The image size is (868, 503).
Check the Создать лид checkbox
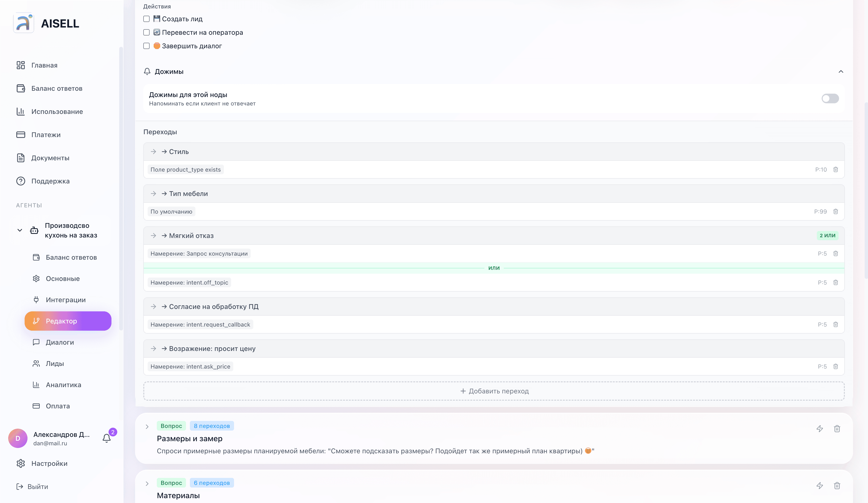click(x=146, y=19)
